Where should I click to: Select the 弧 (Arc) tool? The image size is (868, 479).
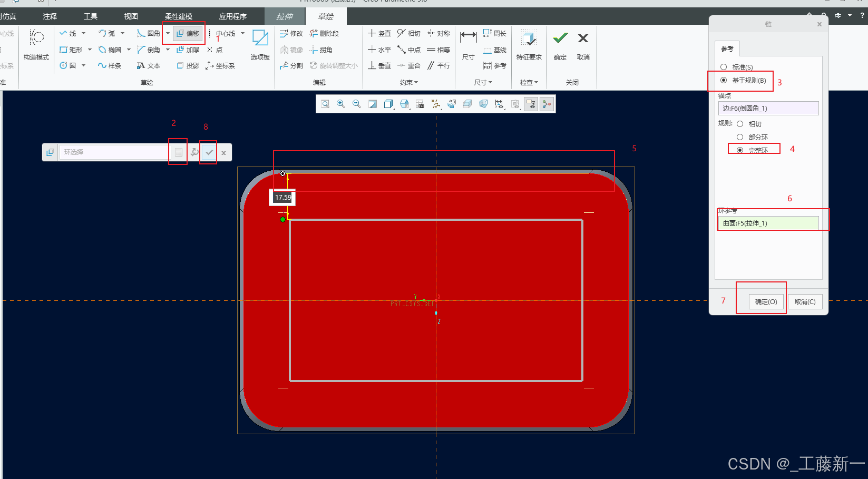coord(107,33)
